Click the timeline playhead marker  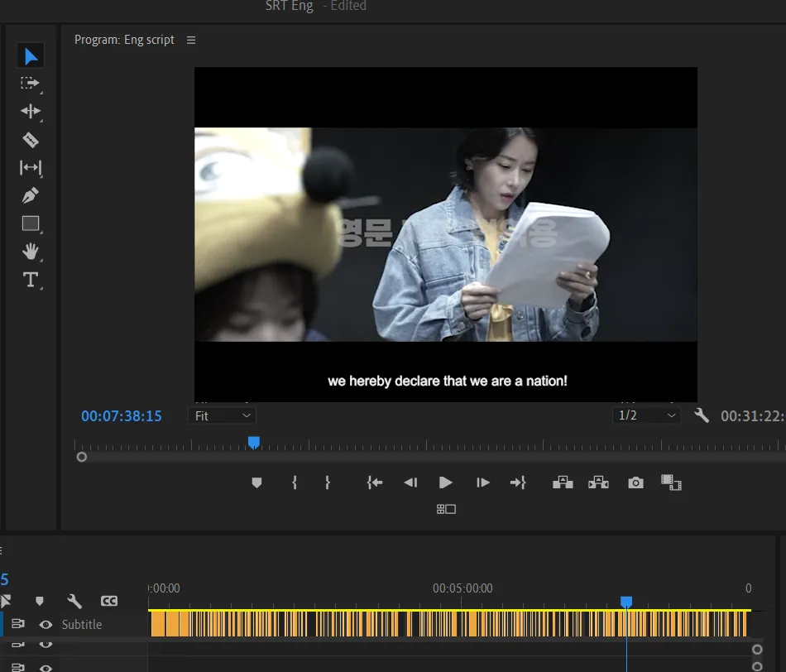[626, 602]
